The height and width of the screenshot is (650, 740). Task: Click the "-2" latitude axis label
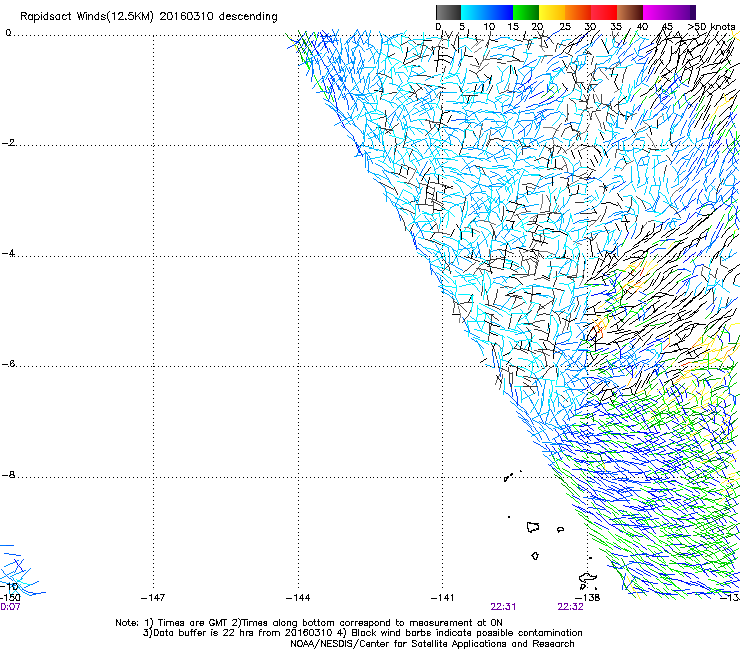8,143
